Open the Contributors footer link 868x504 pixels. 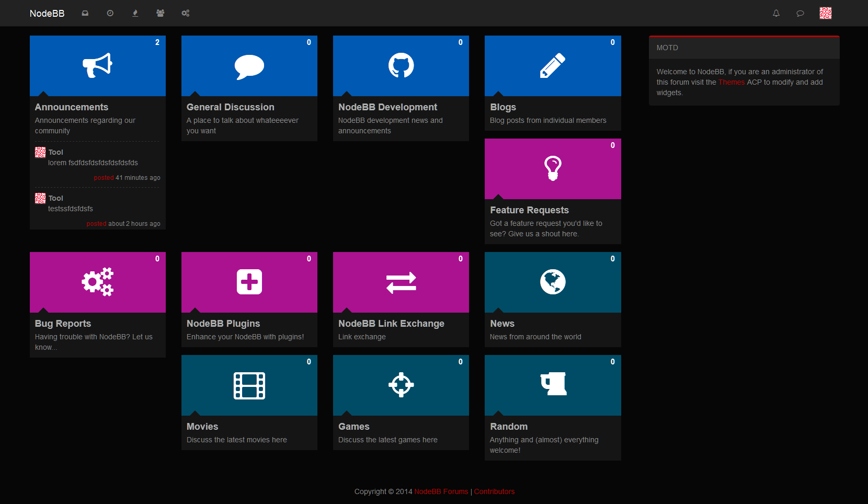pyautogui.click(x=494, y=491)
